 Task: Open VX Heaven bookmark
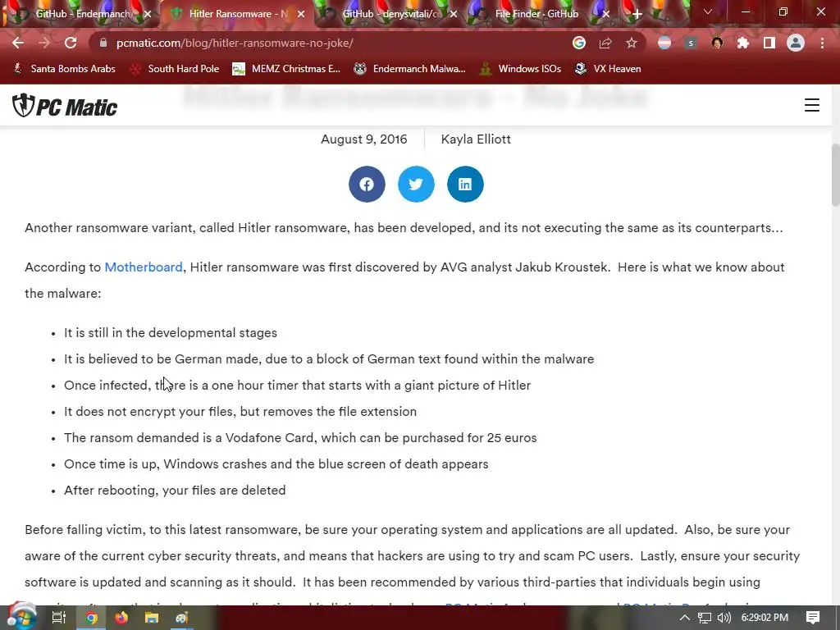[x=608, y=69]
